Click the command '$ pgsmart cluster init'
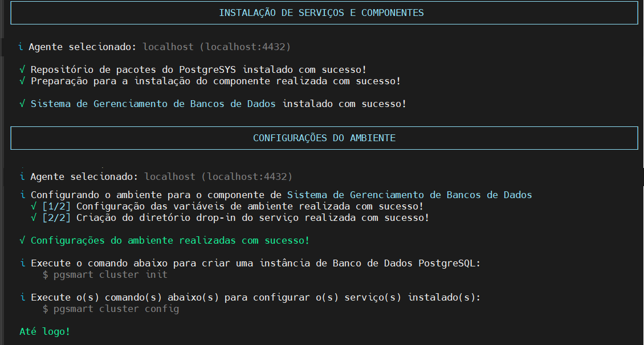 pyautogui.click(x=105, y=274)
